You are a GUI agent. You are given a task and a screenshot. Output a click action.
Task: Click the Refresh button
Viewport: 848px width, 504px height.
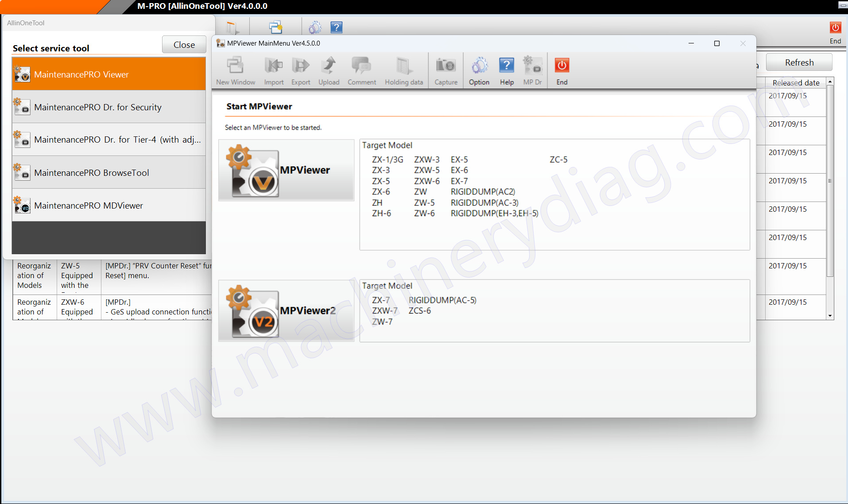click(799, 62)
